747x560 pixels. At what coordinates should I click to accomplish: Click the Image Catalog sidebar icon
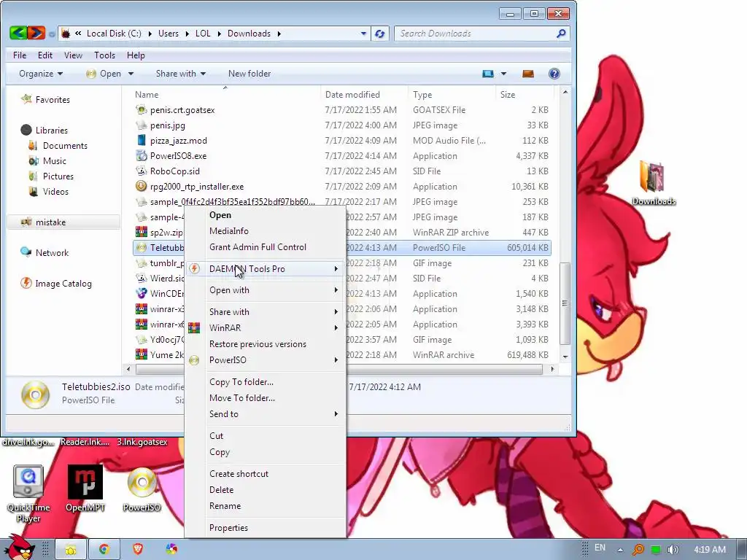click(x=26, y=284)
